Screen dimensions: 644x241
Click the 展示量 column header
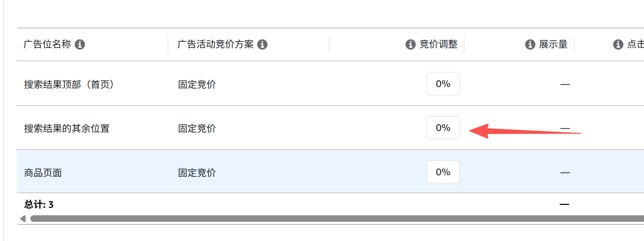(553, 44)
